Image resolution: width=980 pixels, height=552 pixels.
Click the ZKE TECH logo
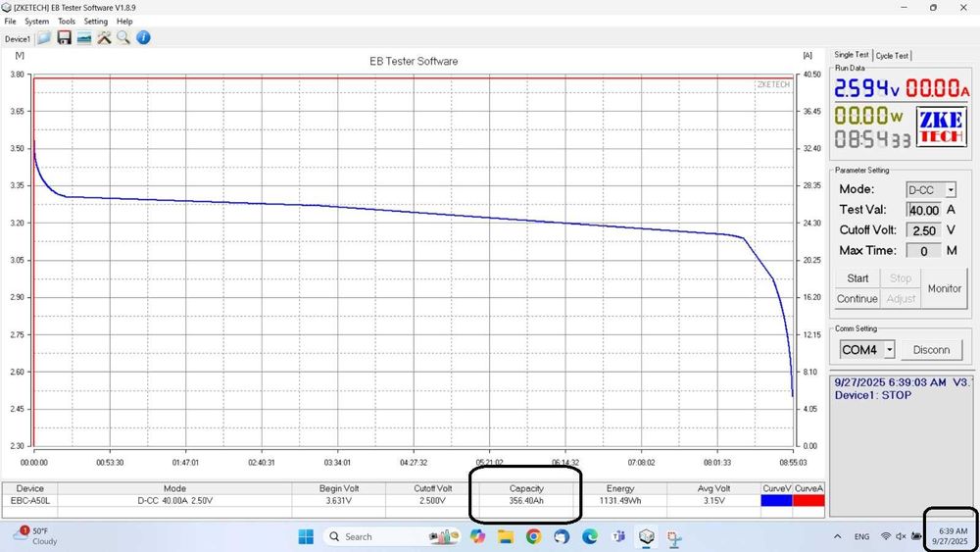click(x=941, y=126)
